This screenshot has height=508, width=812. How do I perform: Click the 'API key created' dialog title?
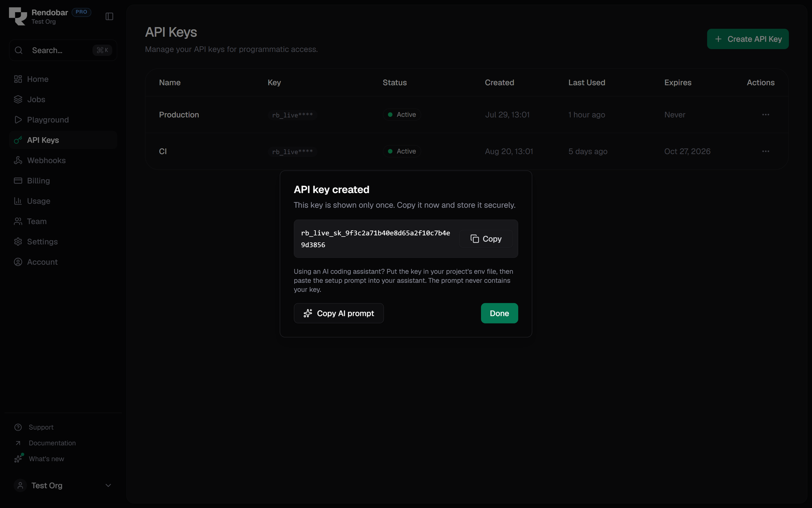pyautogui.click(x=332, y=190)
